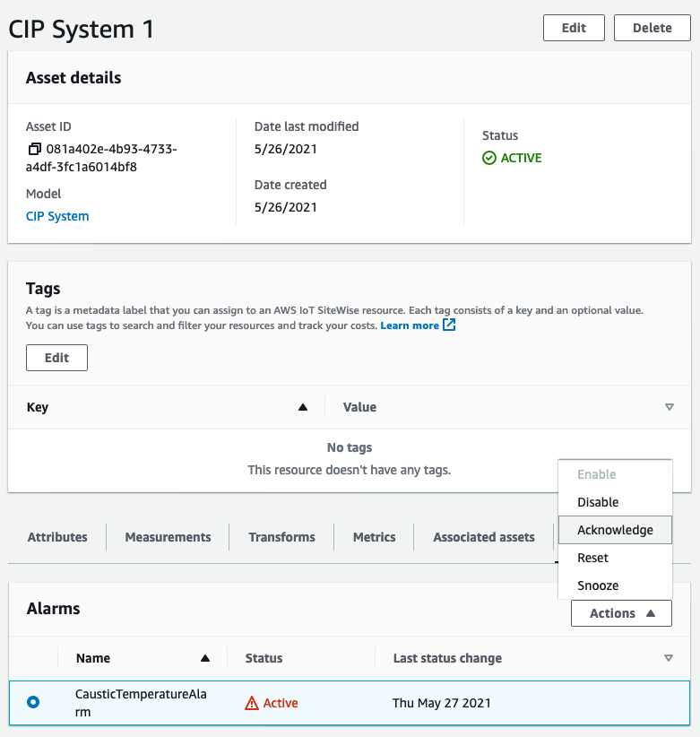Click the Edit button in Tags section

coord(56,358)
